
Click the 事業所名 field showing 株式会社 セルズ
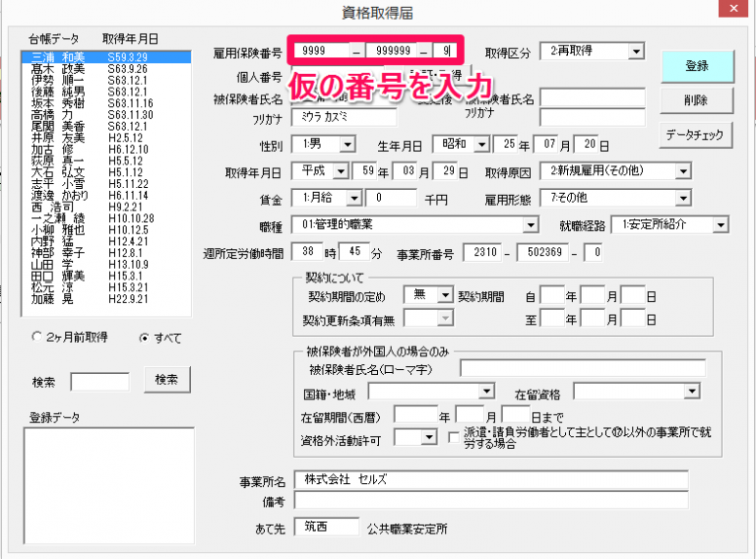(x=491, y=479)
